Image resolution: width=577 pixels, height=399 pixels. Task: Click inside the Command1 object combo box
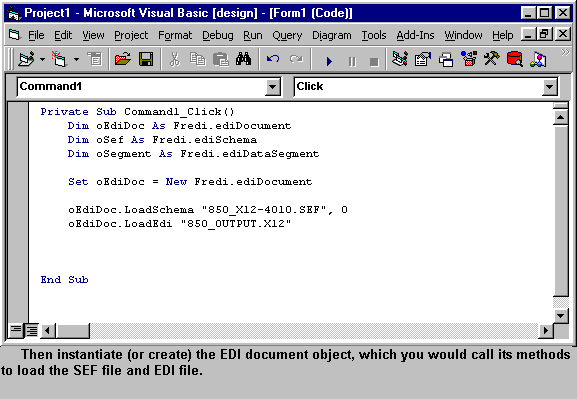coord(149,86)
